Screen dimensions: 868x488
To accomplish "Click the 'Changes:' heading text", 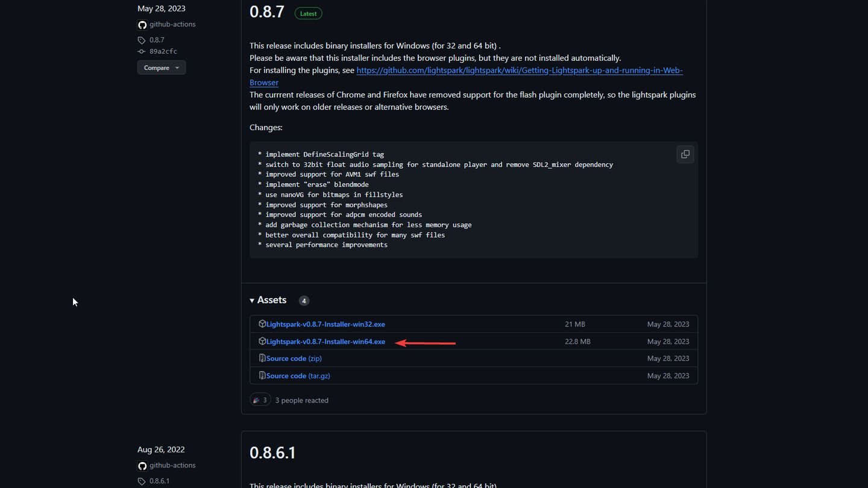I will (266, 127).
